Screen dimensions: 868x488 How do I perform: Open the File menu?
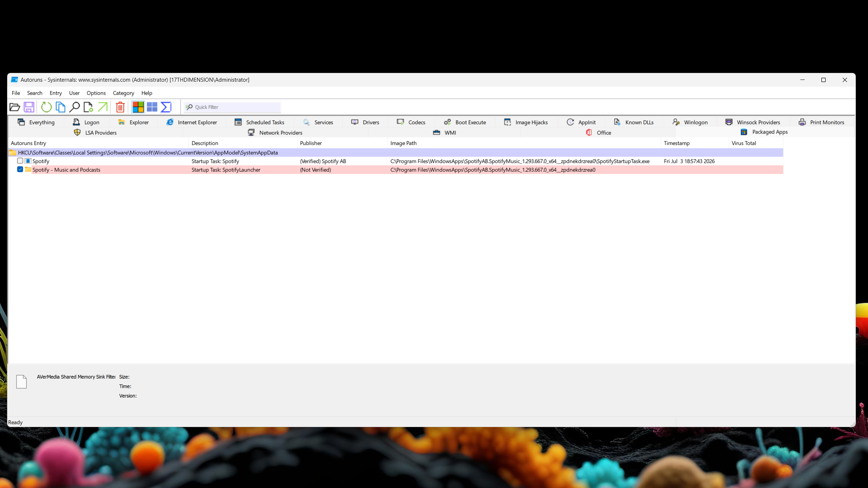16,93
